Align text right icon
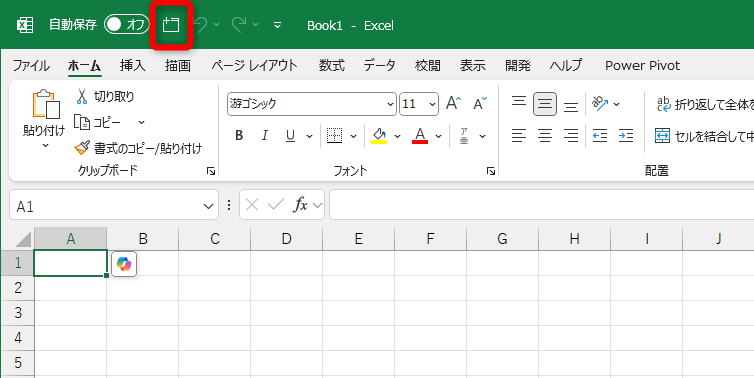 (571, 136)
